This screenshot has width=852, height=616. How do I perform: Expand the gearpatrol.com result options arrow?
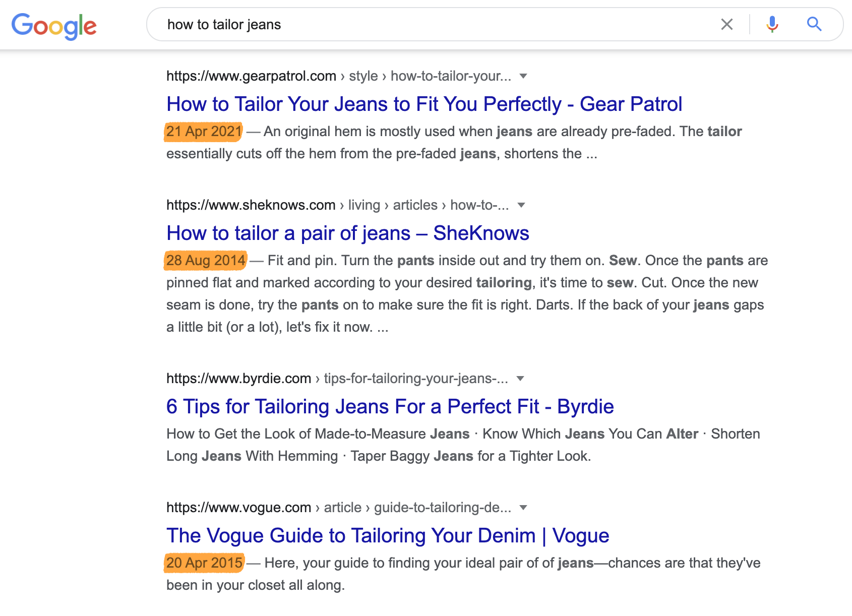tap(523, 76)
